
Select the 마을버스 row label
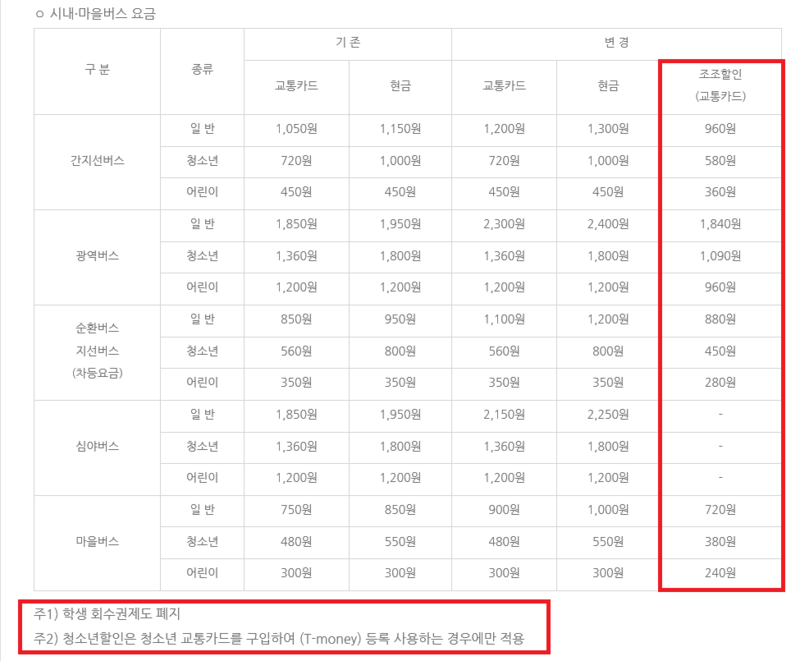tap(97, 541)
